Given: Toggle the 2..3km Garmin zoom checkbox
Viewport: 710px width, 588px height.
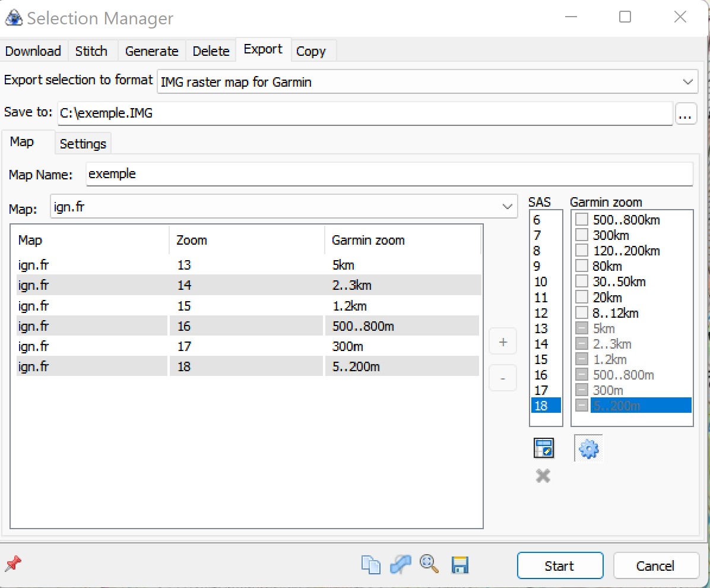Looking at the screenshot, I should 581,343.
